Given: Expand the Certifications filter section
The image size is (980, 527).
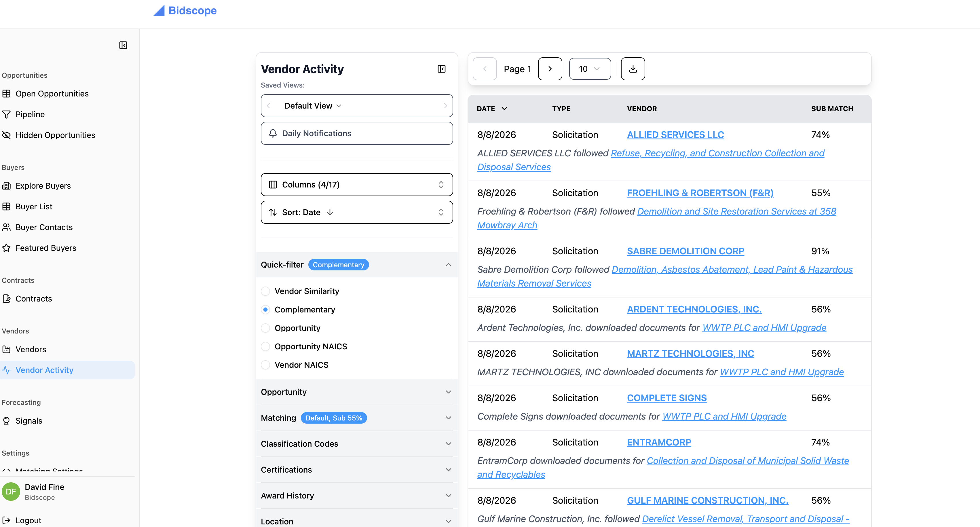Looking at the screenshot, I should click(357, 469).
